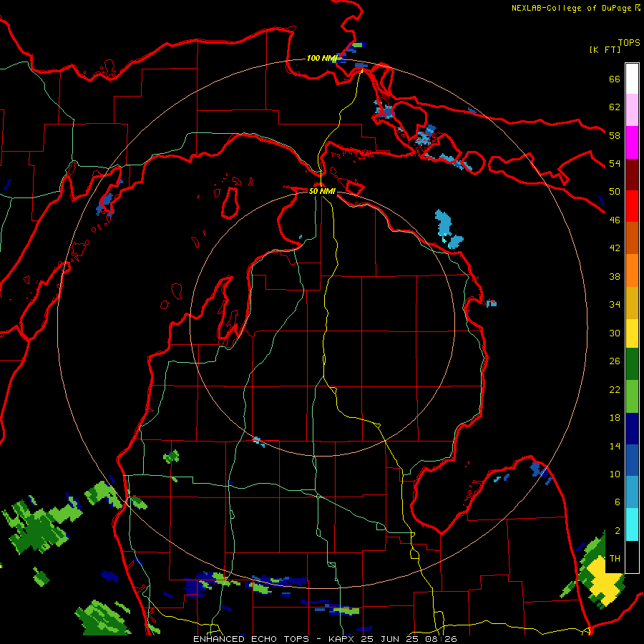Click the 46 legend value
Viewport: 644px width, 644px height.
coord(615,220)
